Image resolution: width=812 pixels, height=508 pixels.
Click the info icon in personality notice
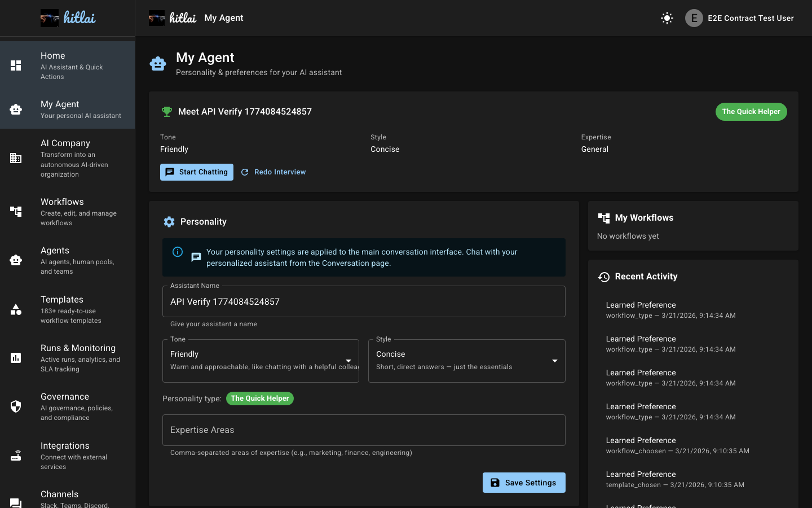pos(178,252)
